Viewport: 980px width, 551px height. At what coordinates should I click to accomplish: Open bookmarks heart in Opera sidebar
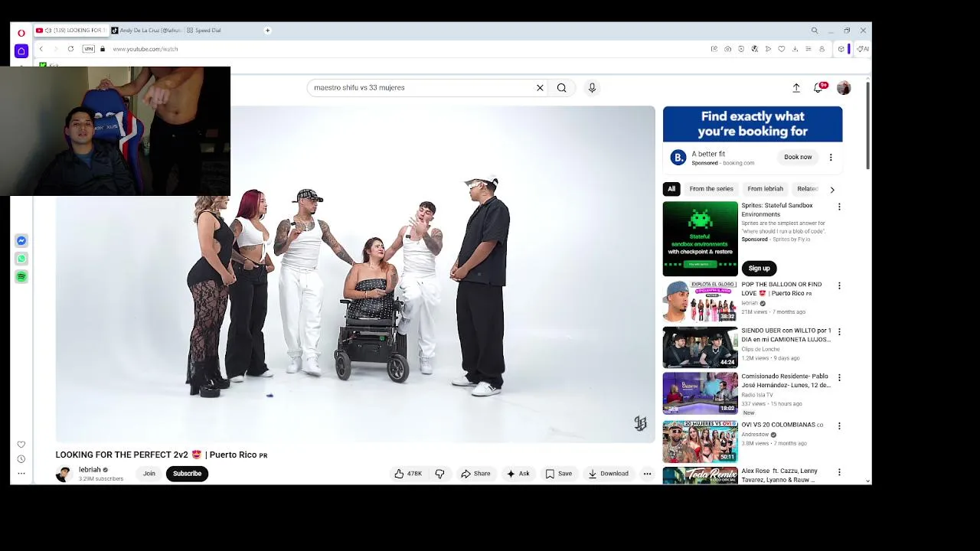tap(21, 444)
